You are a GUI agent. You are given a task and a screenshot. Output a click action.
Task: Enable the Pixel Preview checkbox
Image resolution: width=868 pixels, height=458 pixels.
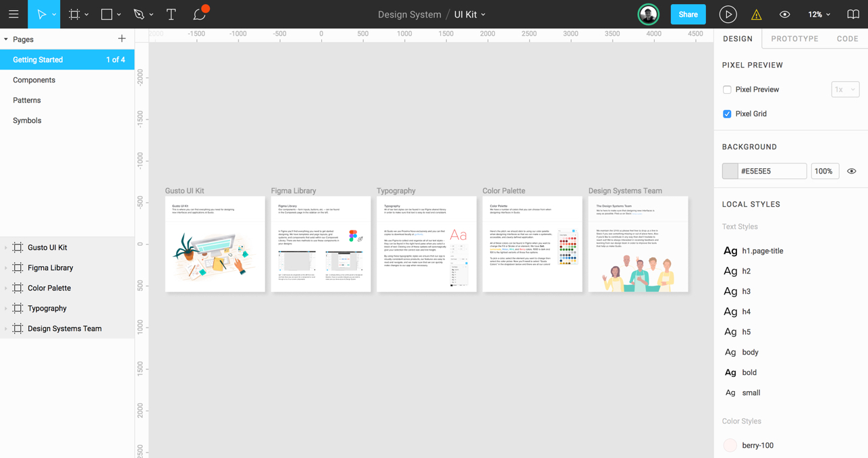click(727, 89)
